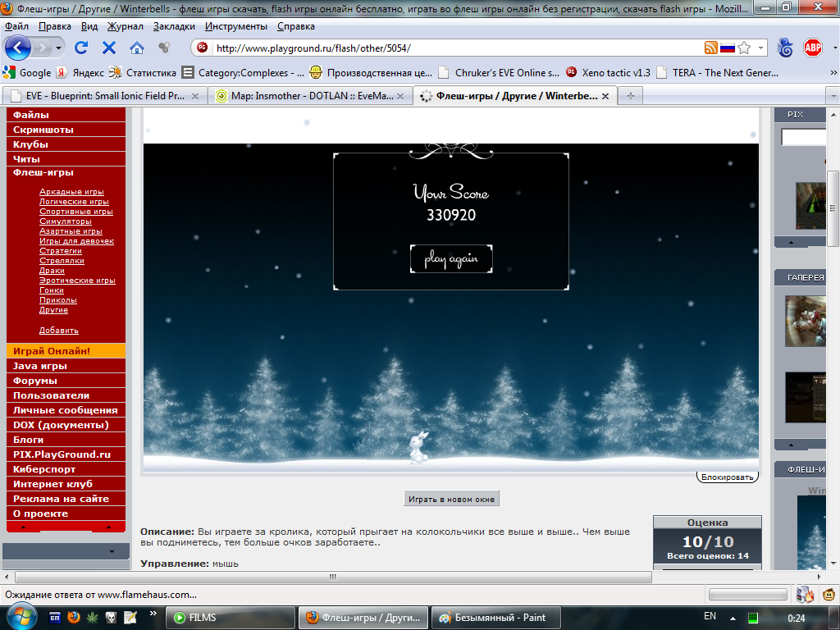This screenshot has width=840, height=630.
Task: Switch to the EVE Blueprint tab
Action: point(104,96)
